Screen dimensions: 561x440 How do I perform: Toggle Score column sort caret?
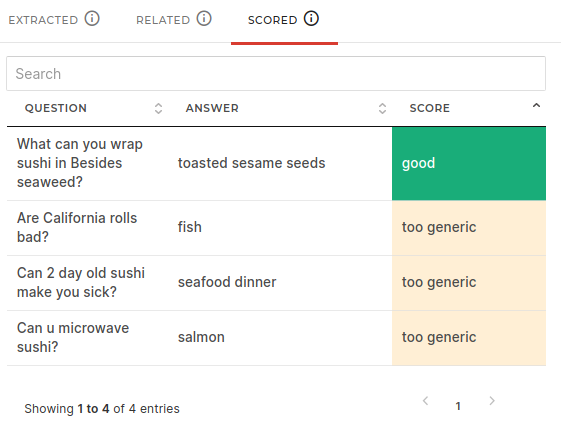click(536, 106)
